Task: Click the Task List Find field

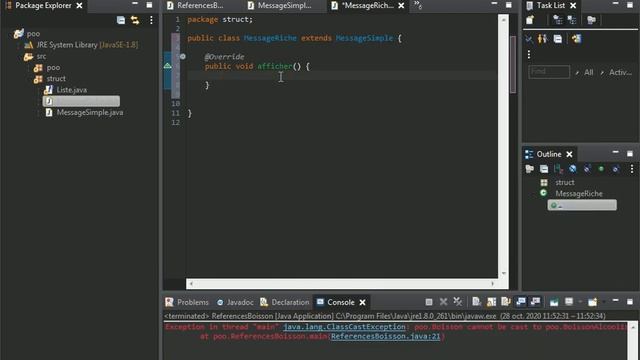Action: (x=549, y=72)
